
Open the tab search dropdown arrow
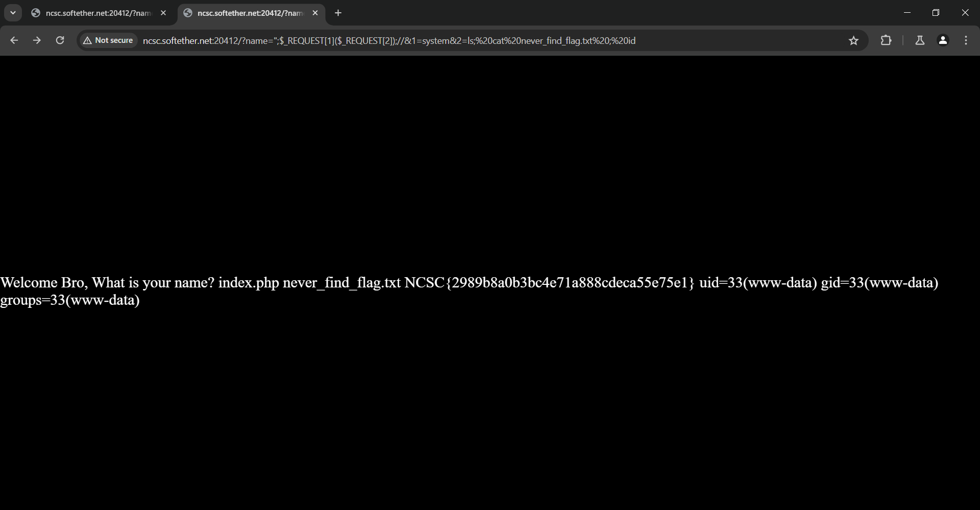(x=13, y=12)
